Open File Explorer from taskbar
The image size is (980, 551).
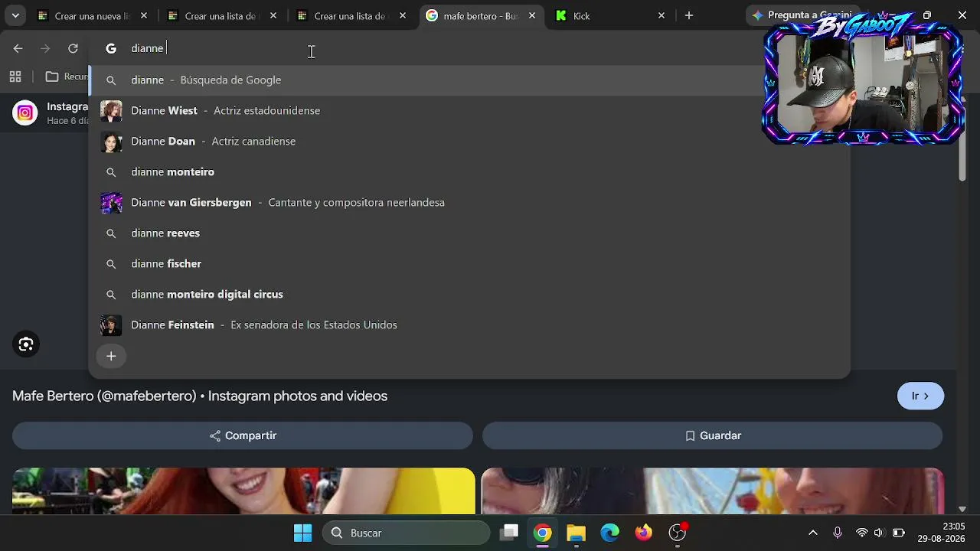click(x=577, y=533)
